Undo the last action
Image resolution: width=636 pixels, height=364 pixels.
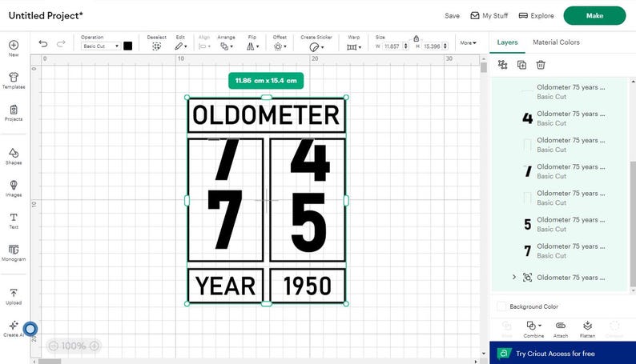click(43, 43)
